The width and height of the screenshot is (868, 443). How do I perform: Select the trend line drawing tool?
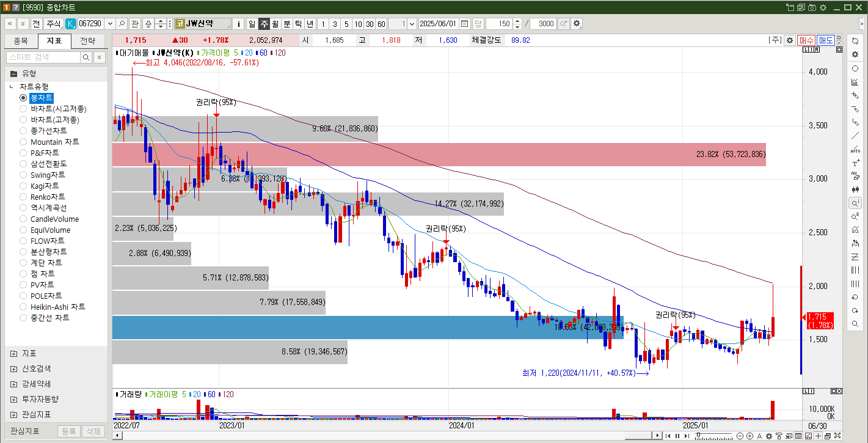(x=855, y=136)
